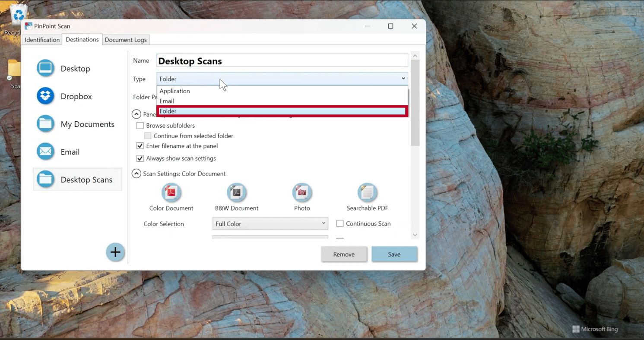Choose the Color Document scan preset

[x=171, y=192]
